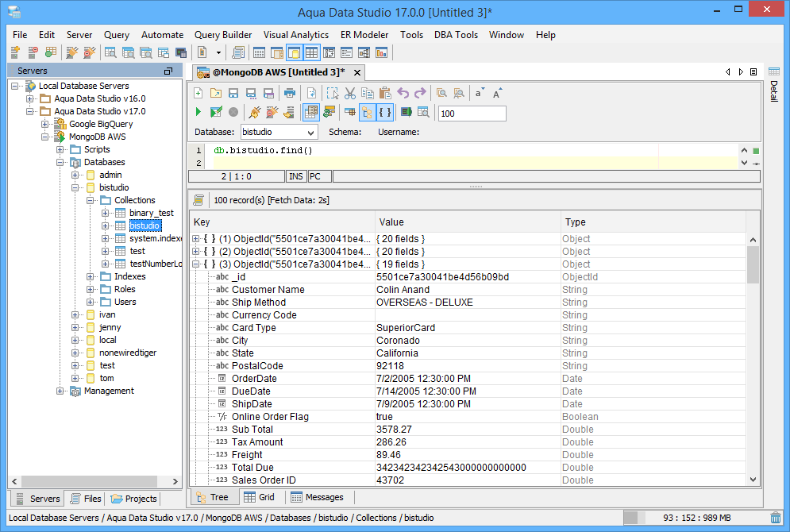
Task: Click the Cut scissors icon
Action: 350,93
